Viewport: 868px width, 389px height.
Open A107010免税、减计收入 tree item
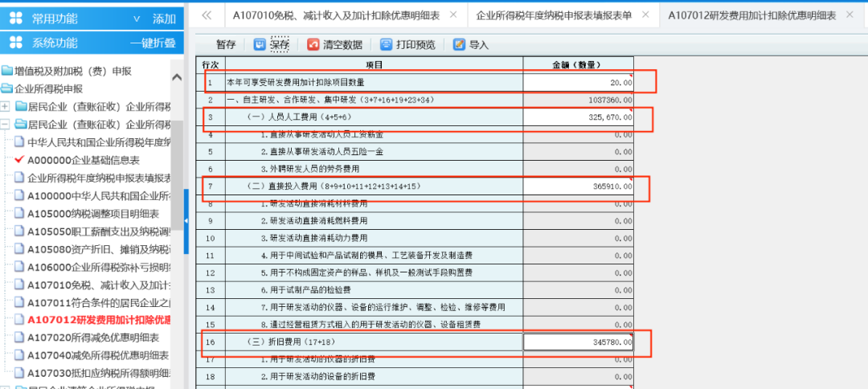pyautogui.click(x=99, y=285)
